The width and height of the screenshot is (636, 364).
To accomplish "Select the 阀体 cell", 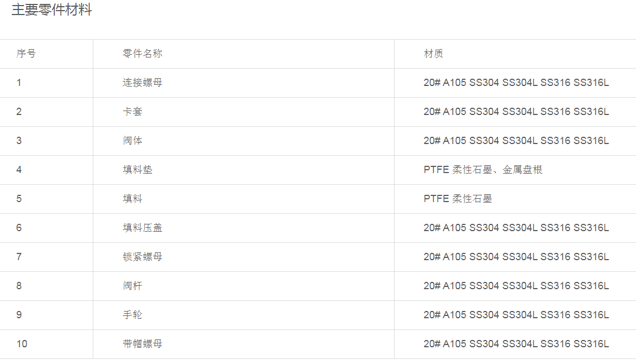I will [x=132, y=141].
